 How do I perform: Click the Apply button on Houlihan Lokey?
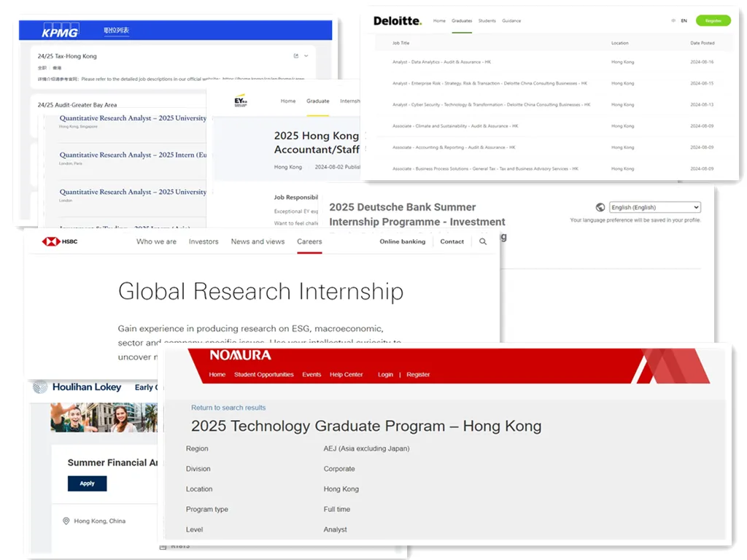(x=88, y=483)
